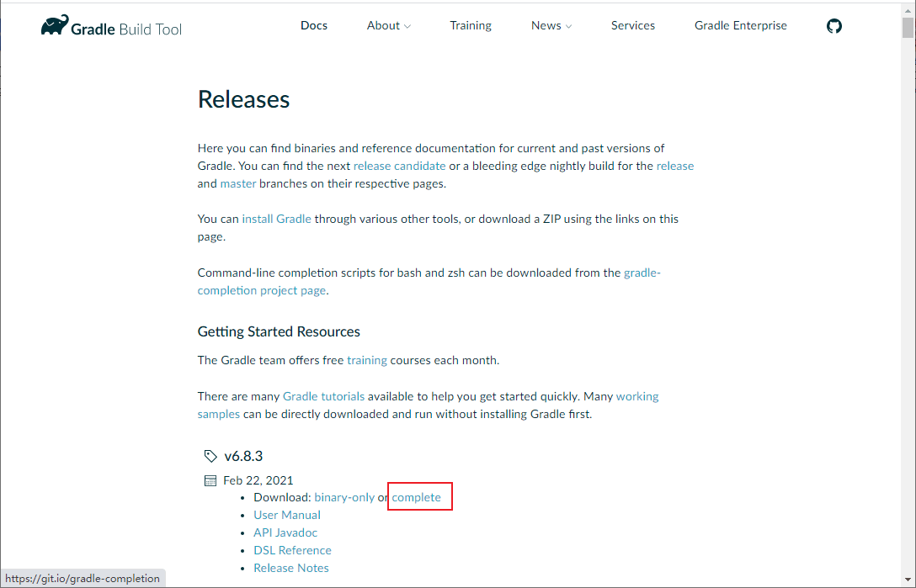Download complete v6.8.3 distribution

point(417,497)
